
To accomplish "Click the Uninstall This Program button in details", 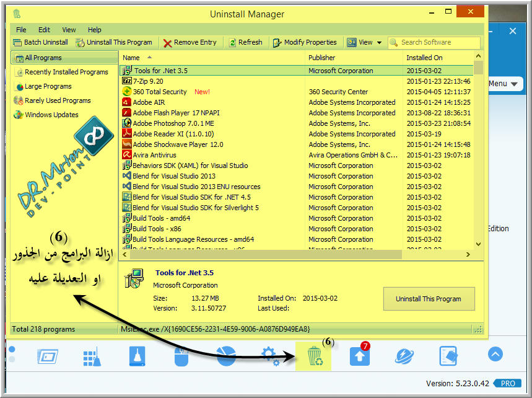I will point(429,298).
